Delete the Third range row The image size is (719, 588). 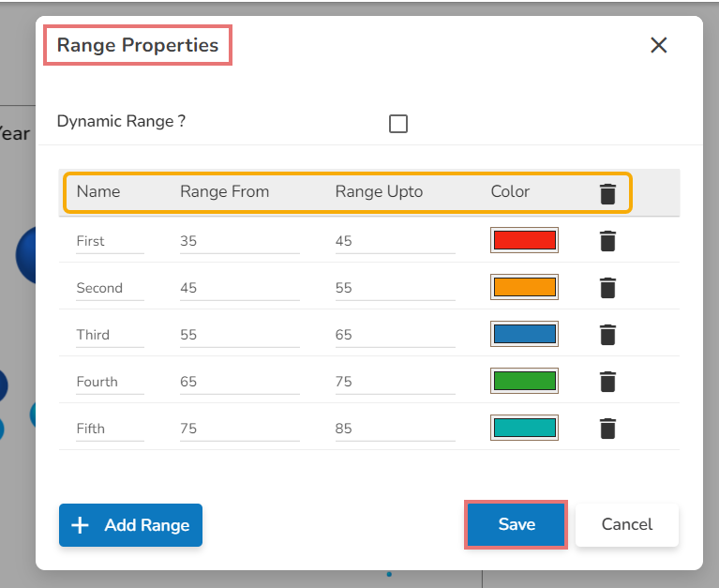pyautogui.click(x=607, y=335)
